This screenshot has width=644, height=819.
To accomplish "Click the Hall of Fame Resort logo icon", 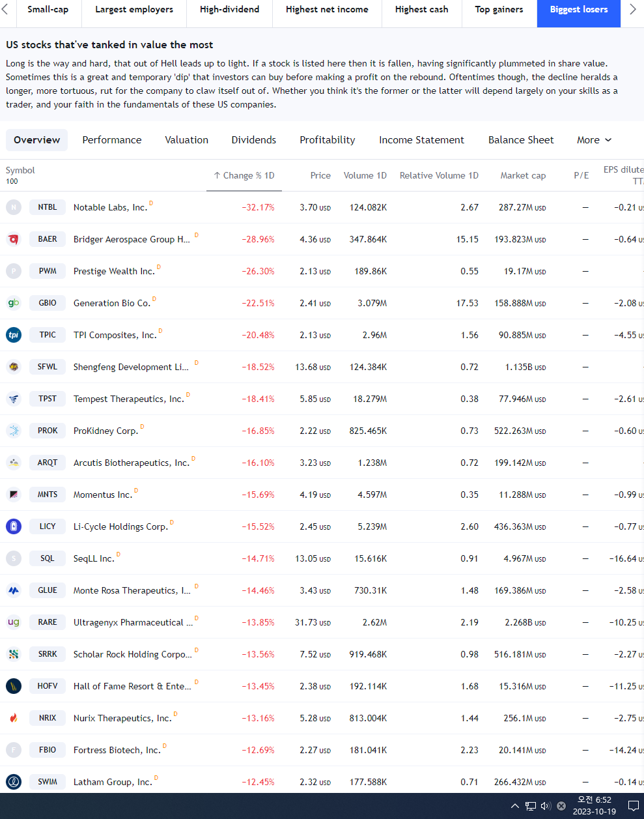I will pyautogui.click(x=14, y=686).
